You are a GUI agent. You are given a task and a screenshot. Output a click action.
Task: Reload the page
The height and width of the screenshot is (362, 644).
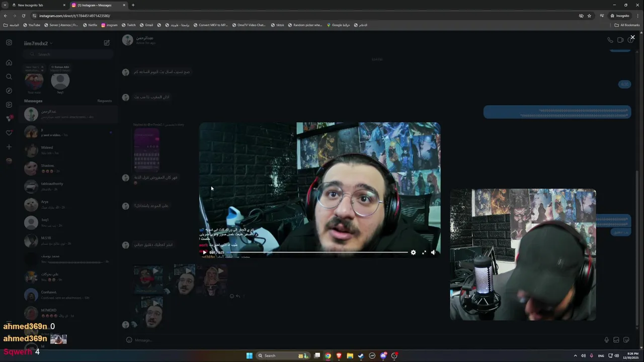pyautogui.click(x=23, y=16)
